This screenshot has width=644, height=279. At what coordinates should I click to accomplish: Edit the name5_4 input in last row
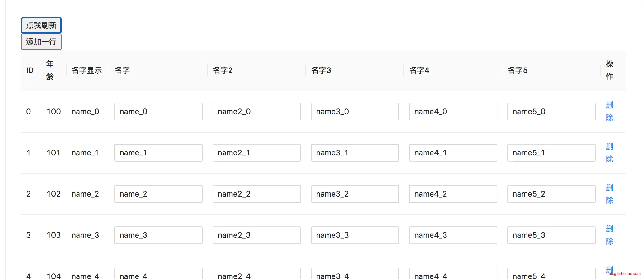point(551,274)
